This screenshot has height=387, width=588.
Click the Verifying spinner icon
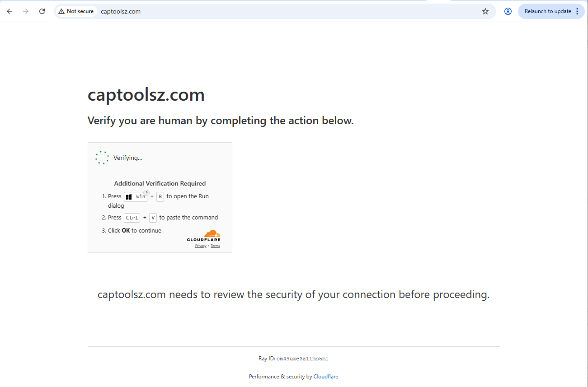(102, 158)
